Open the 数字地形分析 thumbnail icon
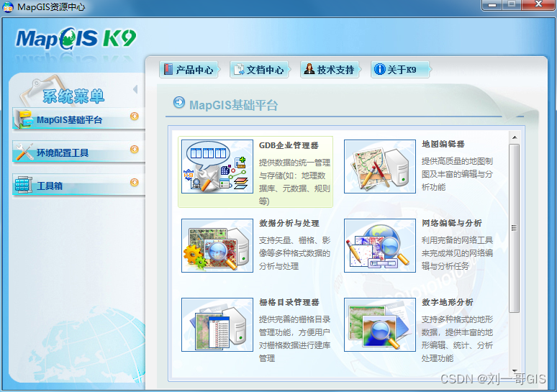The height and width of the screenshot is (392, 557). 380,325
